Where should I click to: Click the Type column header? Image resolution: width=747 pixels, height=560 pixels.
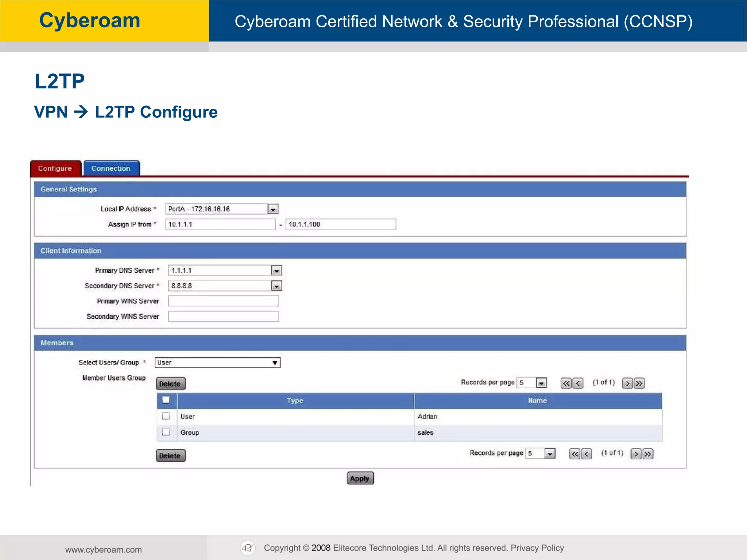(x=295, y=401)
